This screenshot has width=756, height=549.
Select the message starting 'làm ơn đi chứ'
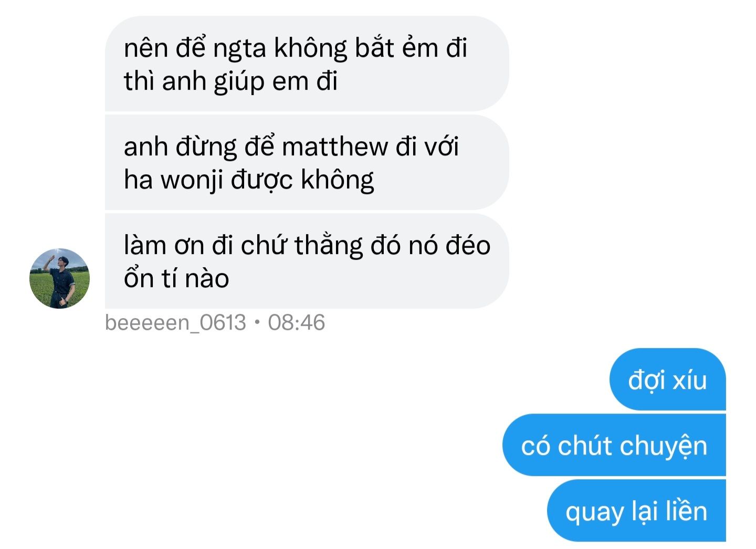pos(307,261)
